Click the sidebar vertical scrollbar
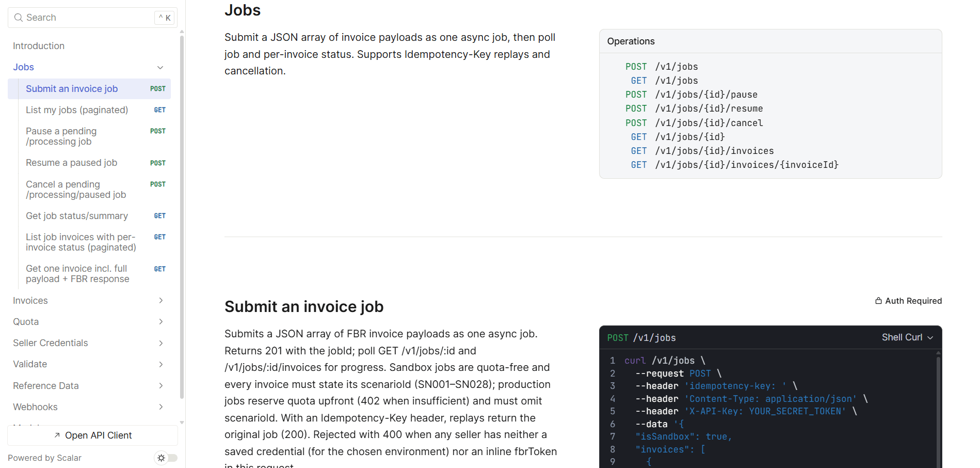The height and width of the screenshot is (468, 980). point(182,217)
